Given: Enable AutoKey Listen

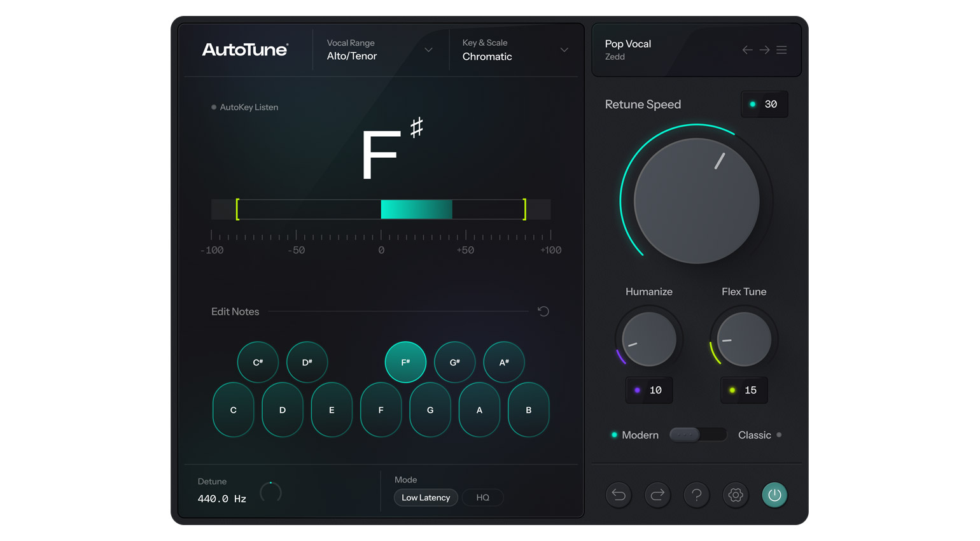Looking at the screenshot, I should point(244,107).
